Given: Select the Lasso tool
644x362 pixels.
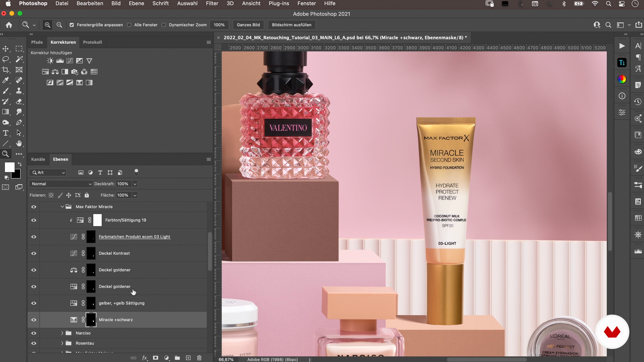Looking at the screenshot, I should coord(6,59).
